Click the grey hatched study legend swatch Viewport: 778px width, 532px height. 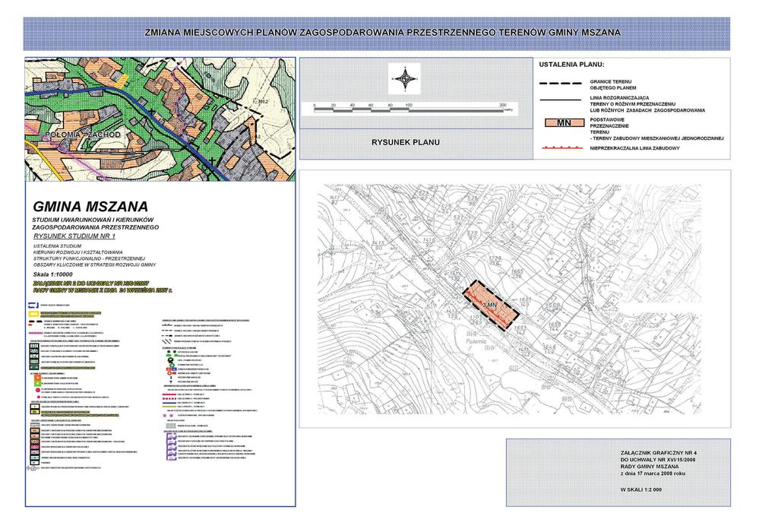click(171, 426)
